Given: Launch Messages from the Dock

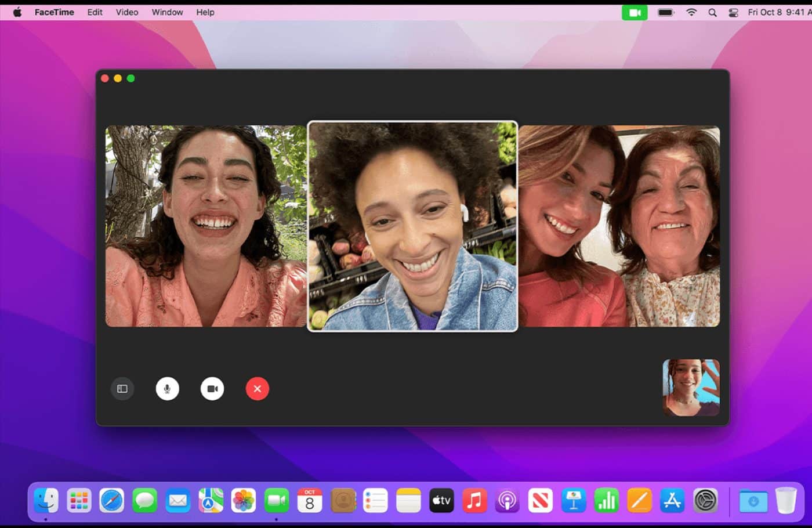Looking at the screenshot, I should 144,501.
